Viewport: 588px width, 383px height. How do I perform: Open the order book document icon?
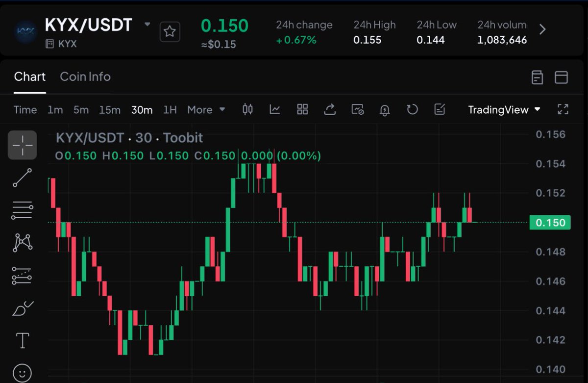537,77
